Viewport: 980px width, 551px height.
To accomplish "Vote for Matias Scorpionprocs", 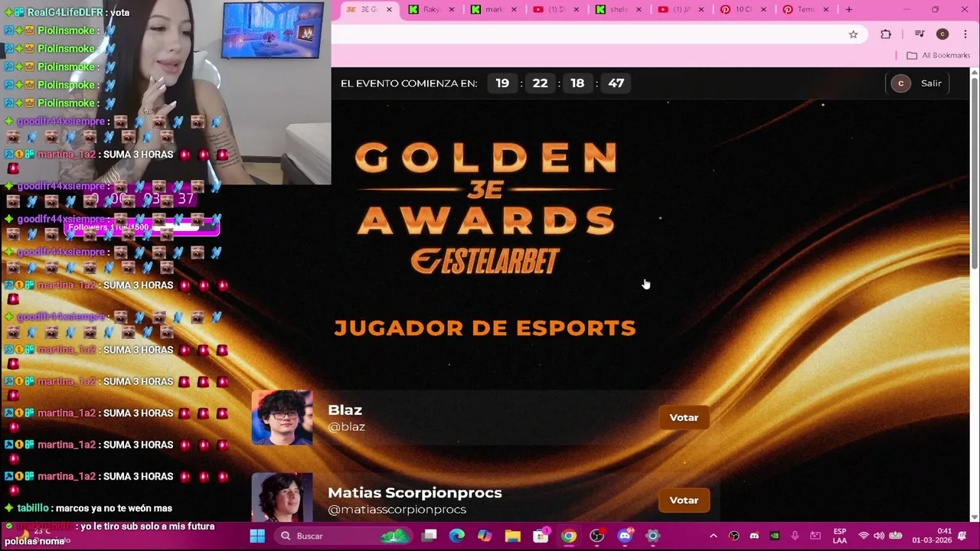I will (x=684, y=500).
